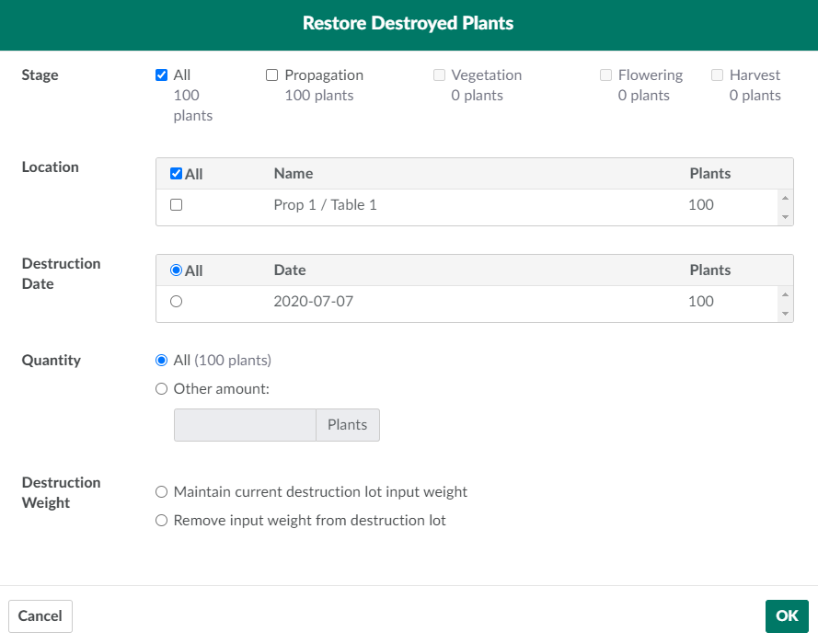Select the All destruction dates radio button

tap(177, 270)
